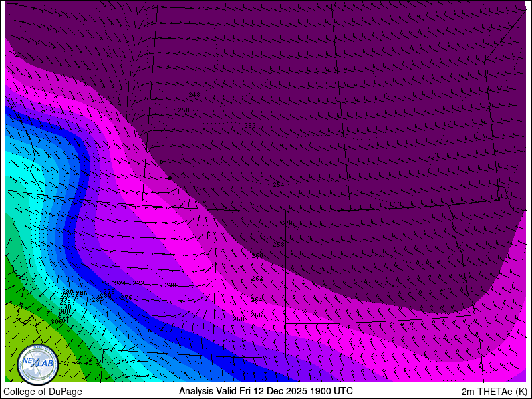Click the 254 contour label
Screen dimensions: 532x399
click(279, 185)
